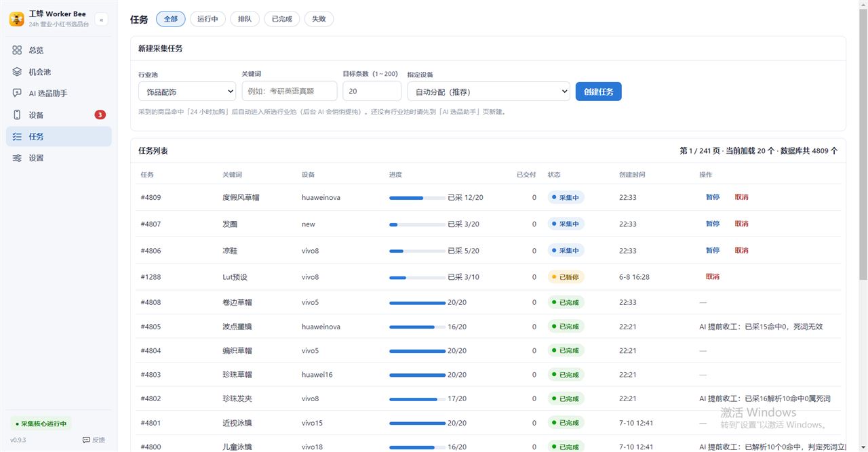The height and width of the screenshot is (452, 868).
Task: Click 已暂停 status badge of #1288
Action: [x=566, y=276]
